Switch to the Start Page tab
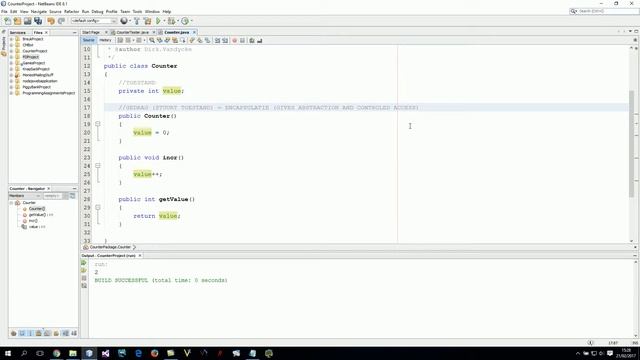This screenshot has width=640, height=360. 91,32
